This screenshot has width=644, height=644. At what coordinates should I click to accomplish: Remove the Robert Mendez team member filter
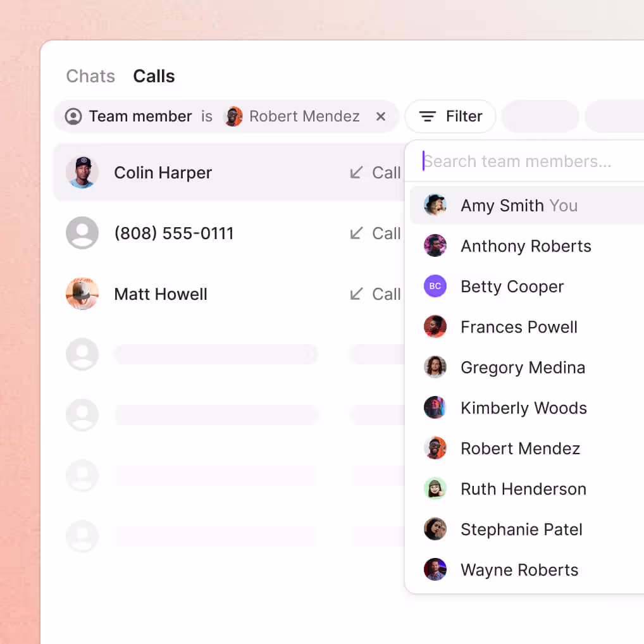pos(381,116)
